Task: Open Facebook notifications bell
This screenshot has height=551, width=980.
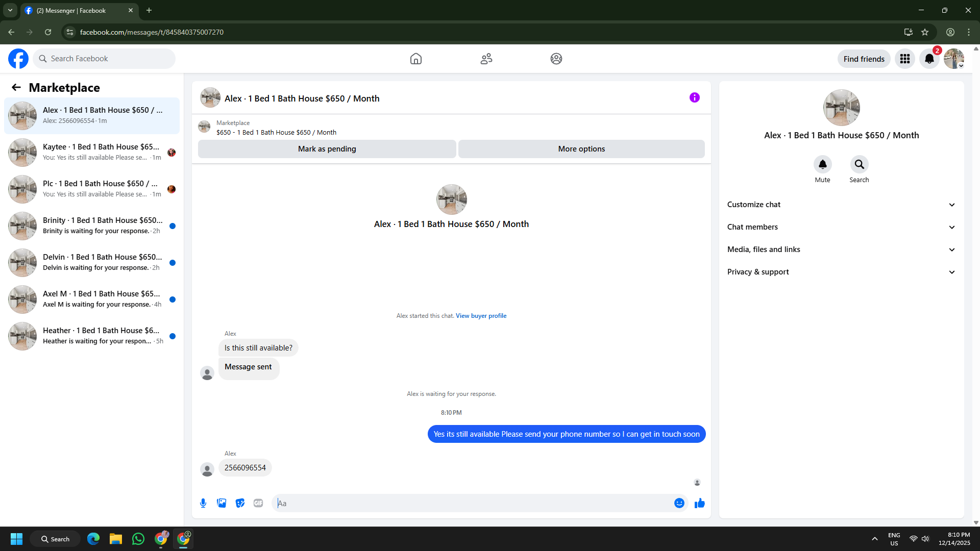Action: coord(929,59)
